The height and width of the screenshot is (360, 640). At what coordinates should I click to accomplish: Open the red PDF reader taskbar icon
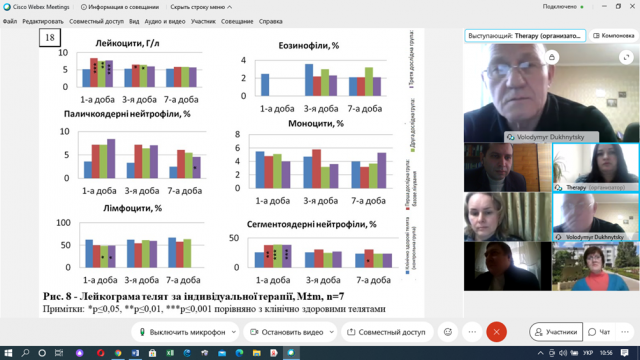tap(274, 353)
